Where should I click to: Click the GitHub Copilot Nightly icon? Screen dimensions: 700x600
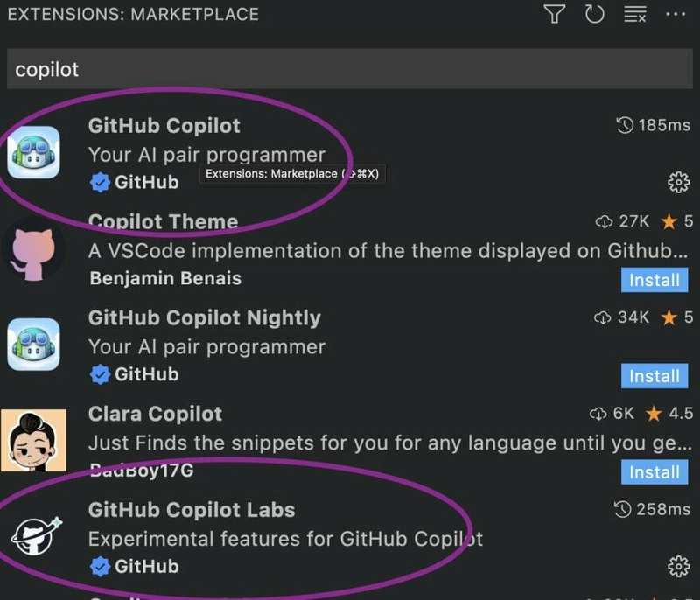click(x=34, y=345)
